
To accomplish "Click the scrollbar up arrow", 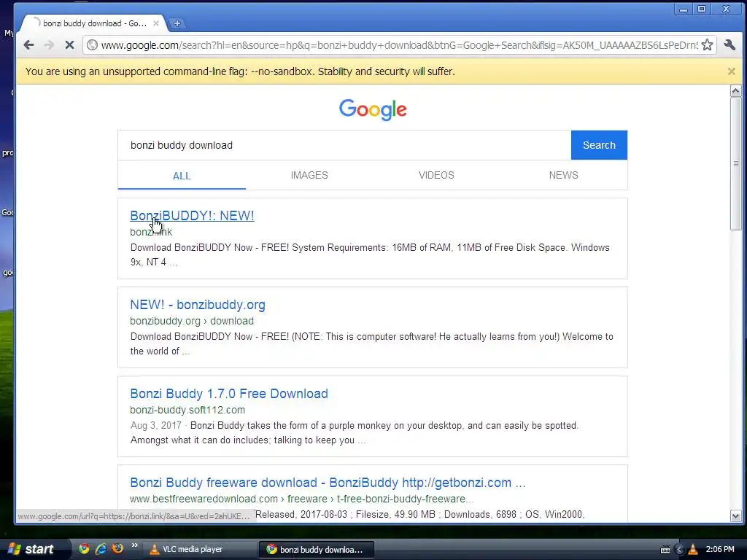I will (x=735, y=91).
